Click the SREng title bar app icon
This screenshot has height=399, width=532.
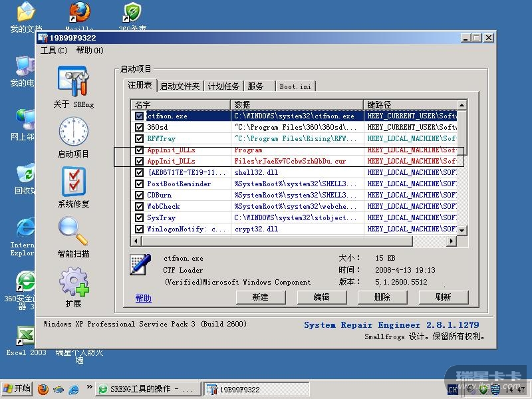pyautogui.click(x=43, y=38)
